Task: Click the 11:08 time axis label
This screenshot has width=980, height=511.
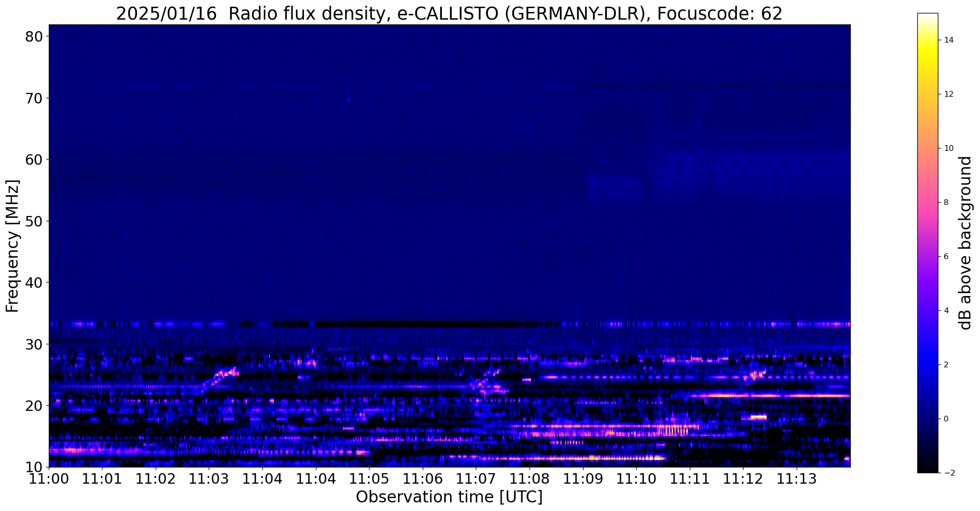Action: tap(529, 479)
